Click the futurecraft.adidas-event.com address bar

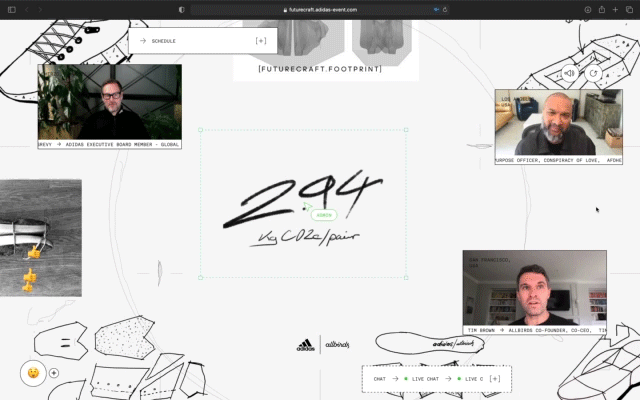(320, 9)
